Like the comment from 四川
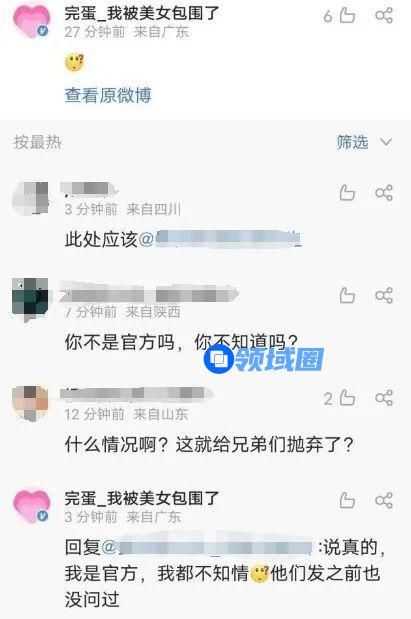 (x=347, y=193)
